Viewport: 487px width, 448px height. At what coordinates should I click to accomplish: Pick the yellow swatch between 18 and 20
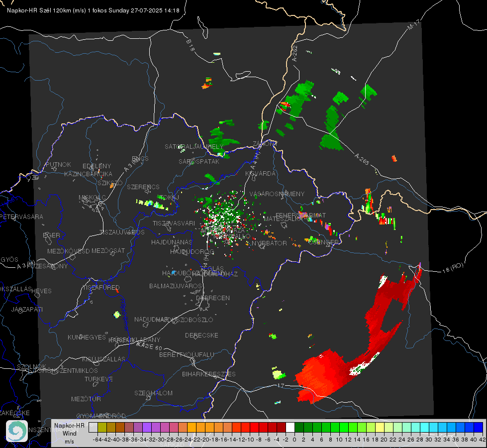(380, 428)
